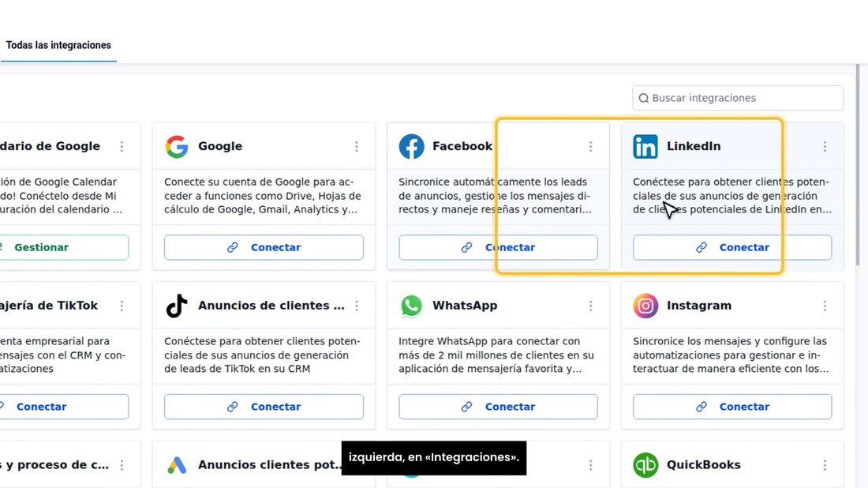This screenshot has width=868, height=488.
Task: Click the QuickBooks logo icon
Action: [645, 465]
